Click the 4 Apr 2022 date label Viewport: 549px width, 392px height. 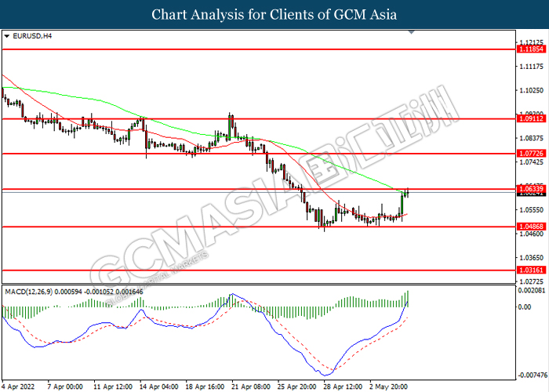click(x=18, y=387)
